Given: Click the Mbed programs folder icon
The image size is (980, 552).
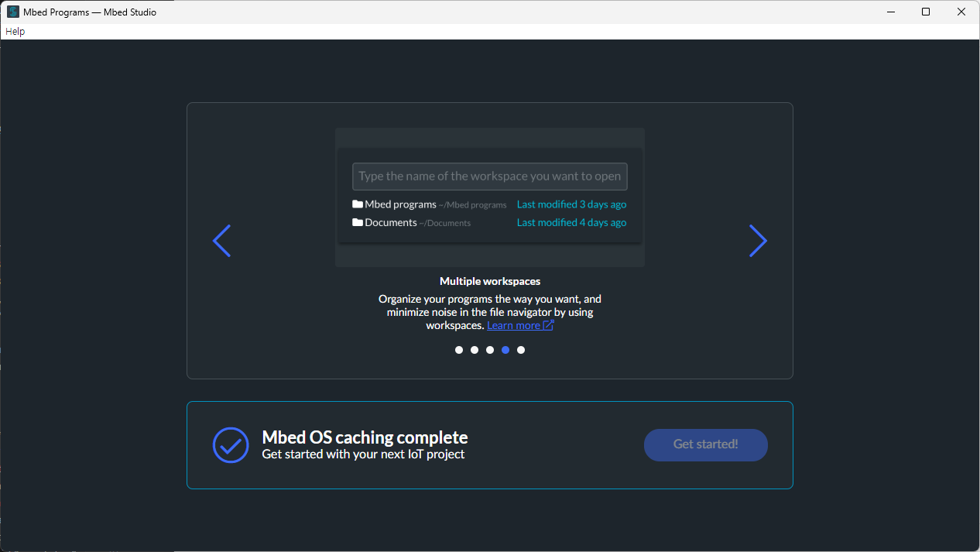Looking at the screenshot, I should coord(358,204).
